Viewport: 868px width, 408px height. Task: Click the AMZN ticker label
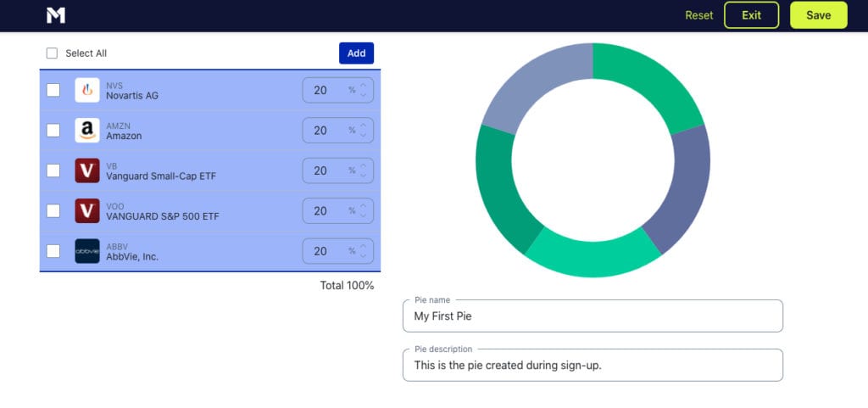coord(119,126)
